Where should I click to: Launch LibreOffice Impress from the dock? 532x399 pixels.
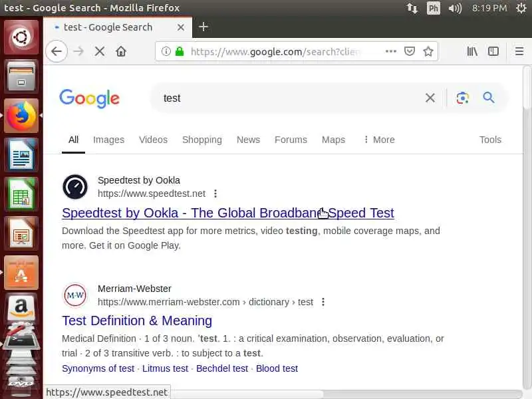point(21,234)
